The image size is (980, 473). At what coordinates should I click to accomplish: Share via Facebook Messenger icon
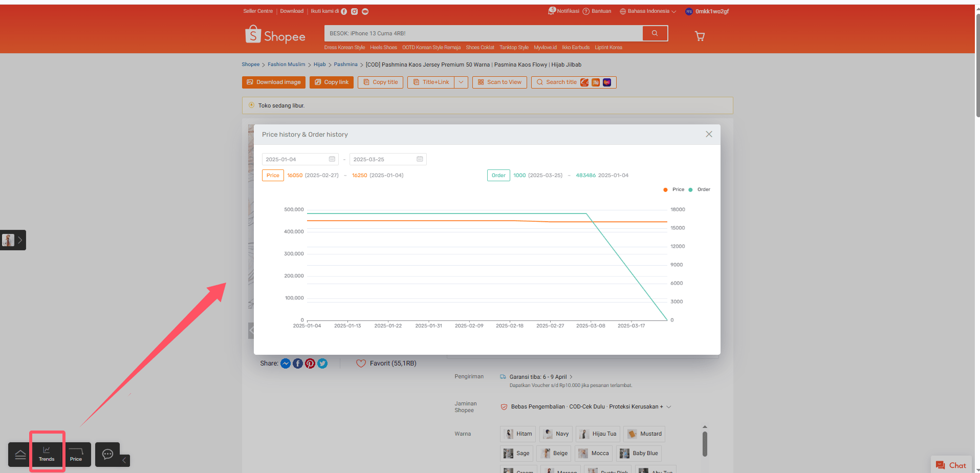286,363
